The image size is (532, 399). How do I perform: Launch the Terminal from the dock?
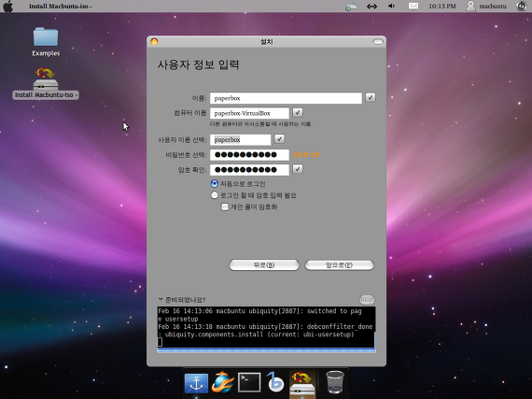(249, 382)
